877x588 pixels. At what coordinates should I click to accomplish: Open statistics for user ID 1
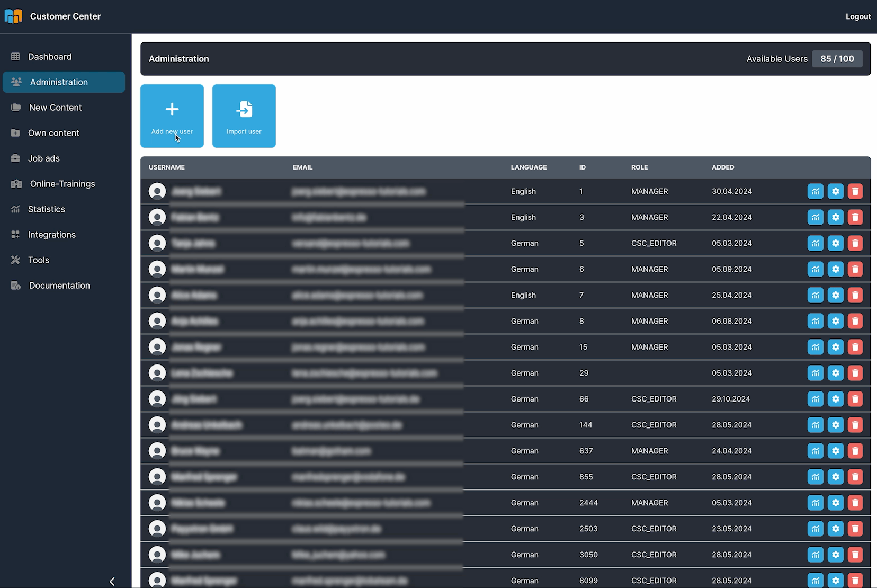pos(816,191)
